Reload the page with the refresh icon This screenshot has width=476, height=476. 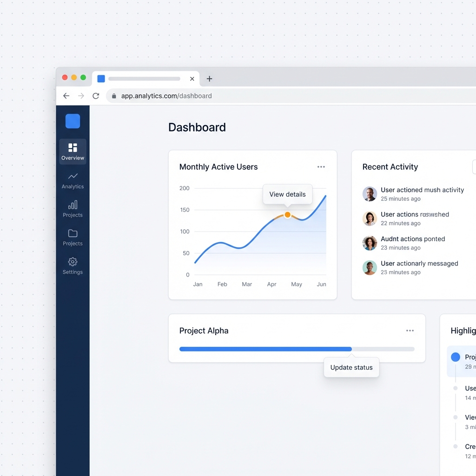pyautogui.click(x=96, y=96)
